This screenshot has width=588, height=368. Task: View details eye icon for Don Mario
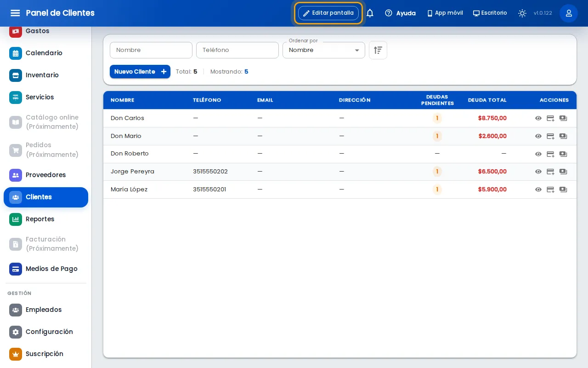point(538,136)
